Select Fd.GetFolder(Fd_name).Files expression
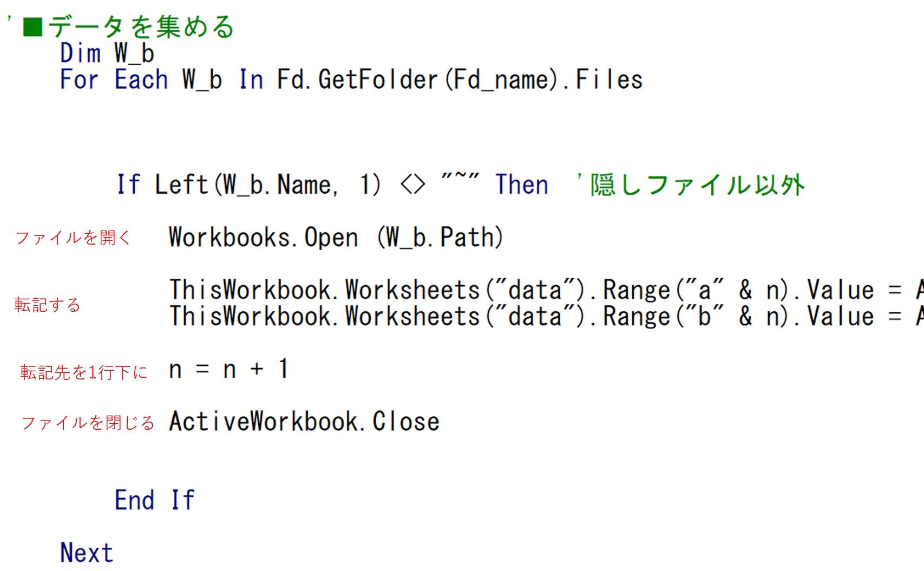 [x=460, y=80]
